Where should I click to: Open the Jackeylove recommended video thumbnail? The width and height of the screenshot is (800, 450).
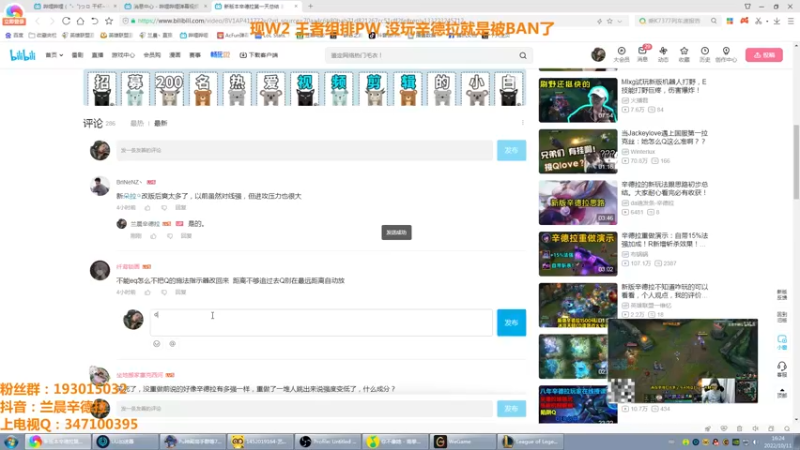tap(578, 151)
